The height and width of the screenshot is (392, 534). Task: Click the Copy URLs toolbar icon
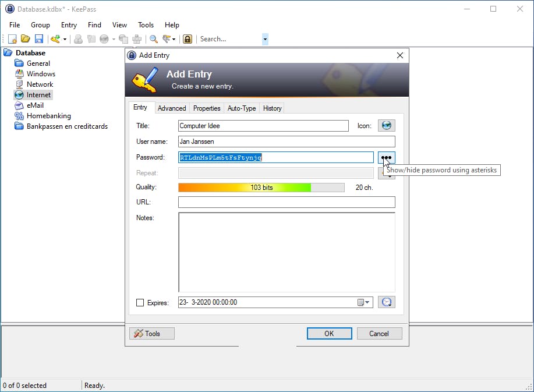(x=123, y=39)
